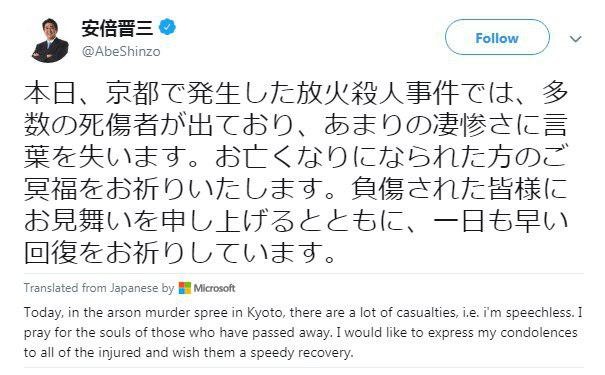Viewport: 605px width, 375px height.
Task: Click the last Japanese line 回復をお祈りしています
Action: (x=180, y=252)
